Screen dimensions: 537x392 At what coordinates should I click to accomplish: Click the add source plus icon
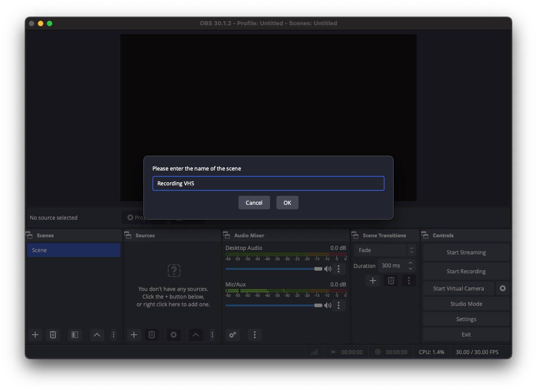pos(133,335)
